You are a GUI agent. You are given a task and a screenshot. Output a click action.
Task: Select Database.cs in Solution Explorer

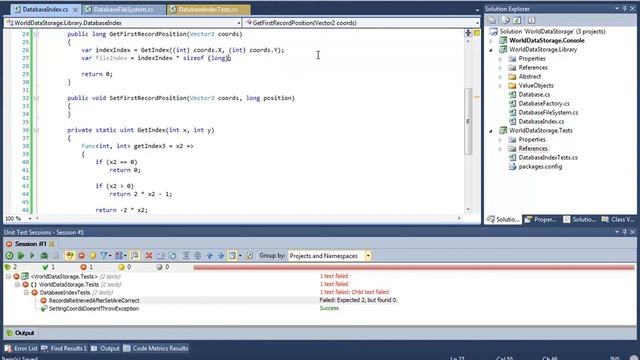[534, 95]
